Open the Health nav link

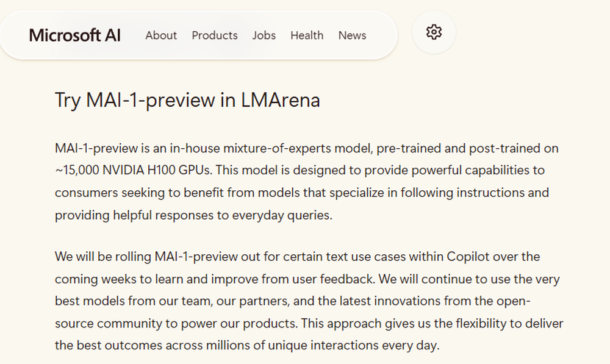click(307, 35)
